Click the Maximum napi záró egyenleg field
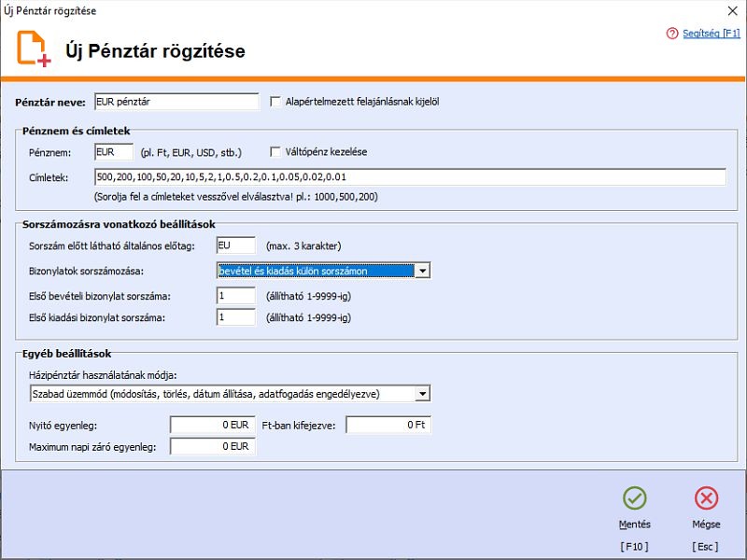 pos(212,446)
